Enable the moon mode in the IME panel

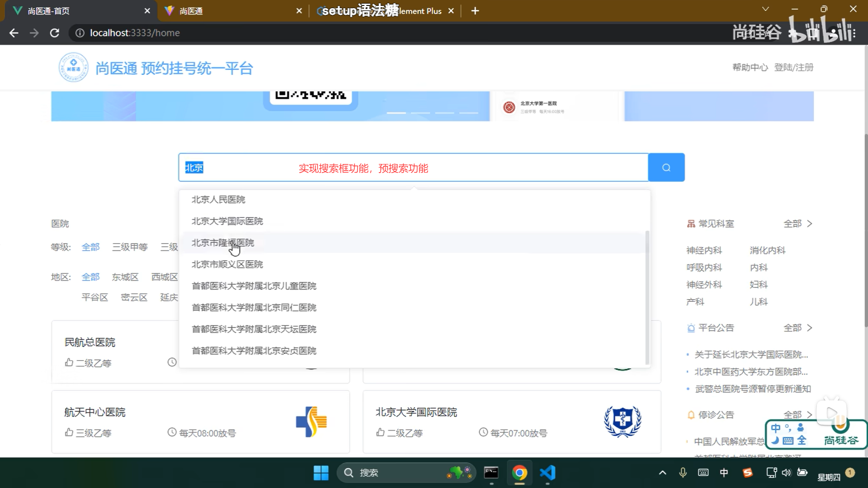(x=775, y=441)
